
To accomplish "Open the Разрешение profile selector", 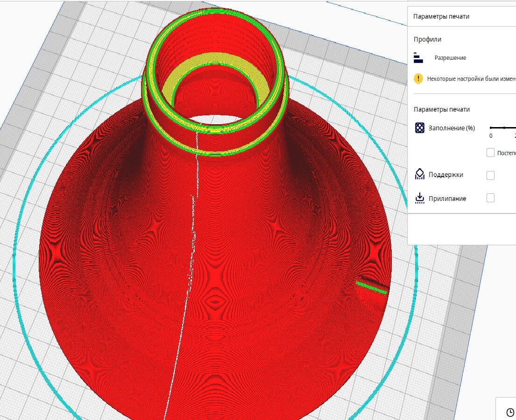I will [450, 58].
